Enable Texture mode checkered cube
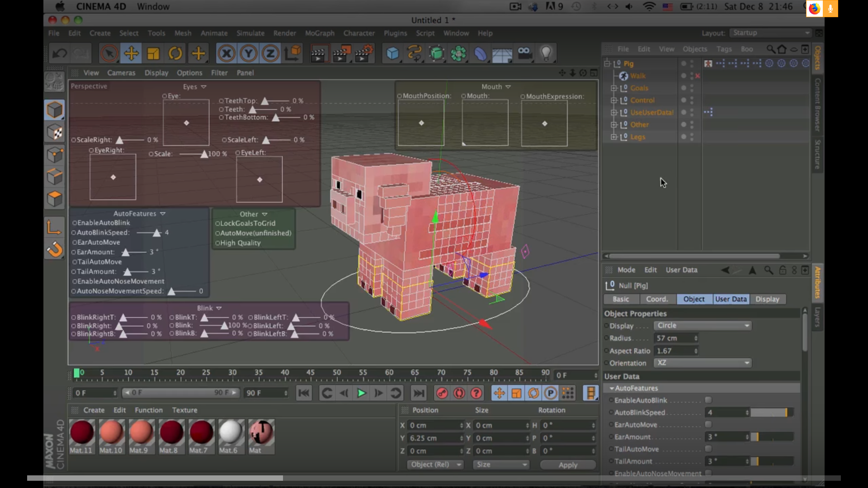868x488 pixels. (55, 132)
